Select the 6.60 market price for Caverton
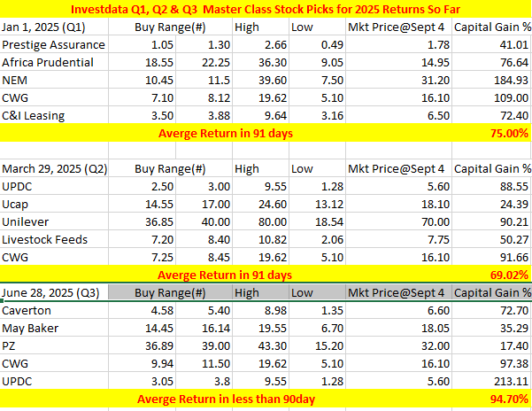 [398, 310]
